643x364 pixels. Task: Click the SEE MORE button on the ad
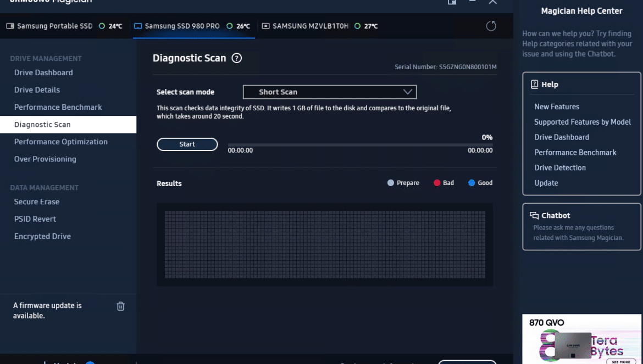[x=621, y=362]
